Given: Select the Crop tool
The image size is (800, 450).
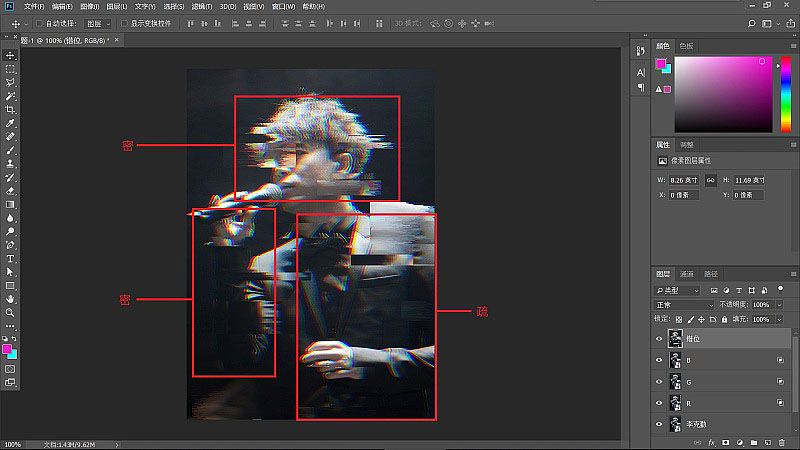Looking at the screenshot, I should coord(10,110).
